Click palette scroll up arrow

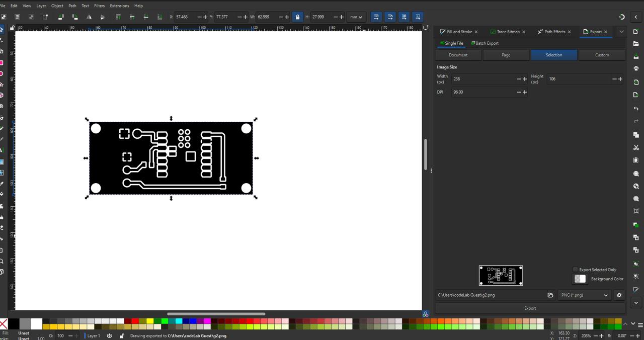coord(625,324)
